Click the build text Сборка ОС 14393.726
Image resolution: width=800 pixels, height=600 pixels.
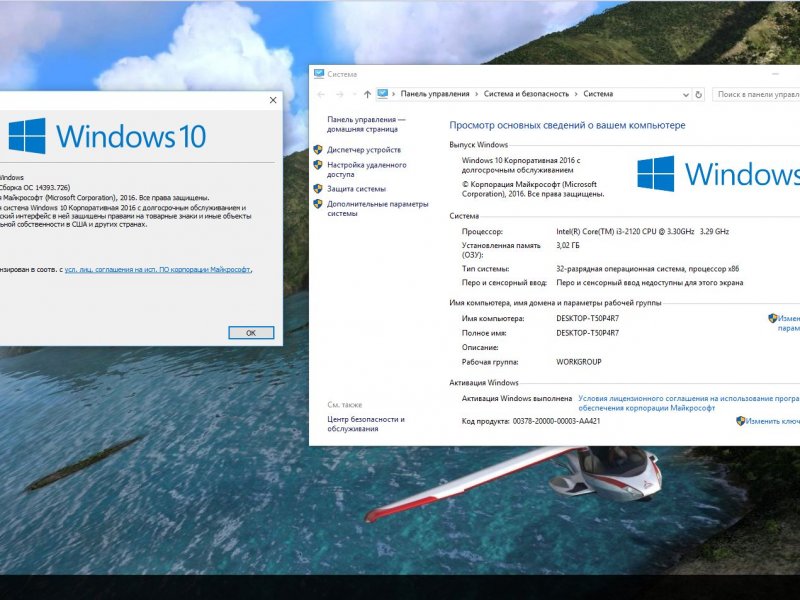35,188
